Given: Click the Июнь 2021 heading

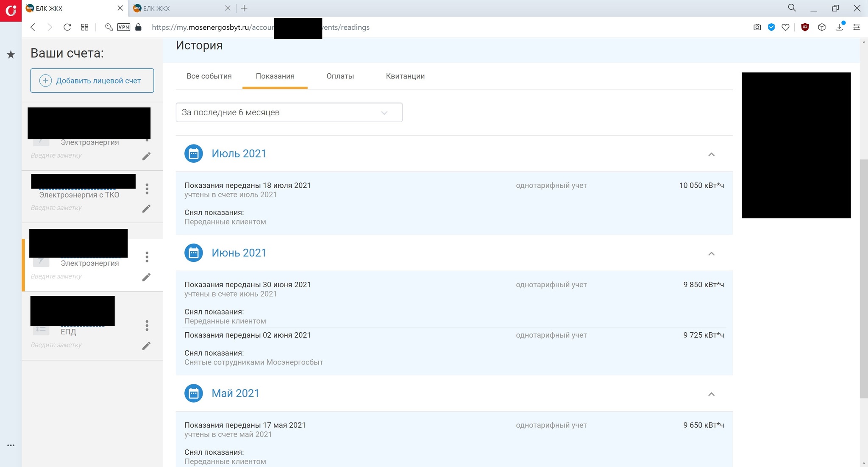Looking at the screenshot, I should click(x=239, y=253).
